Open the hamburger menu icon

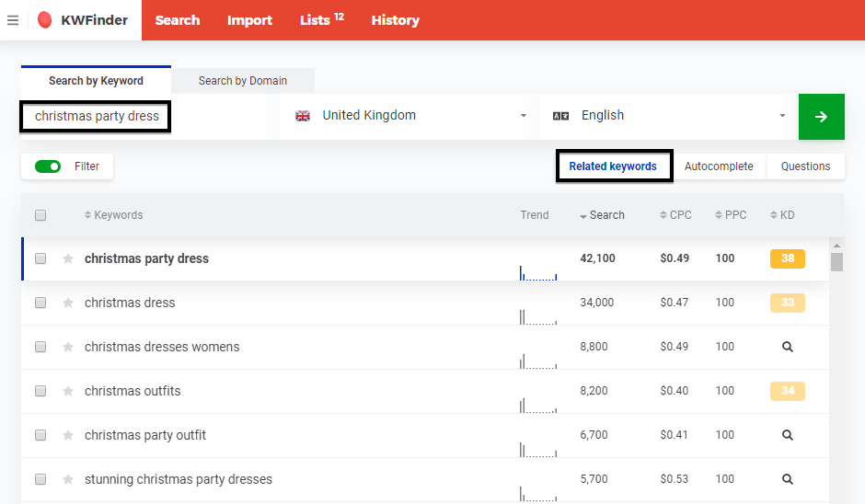[13, 20]
